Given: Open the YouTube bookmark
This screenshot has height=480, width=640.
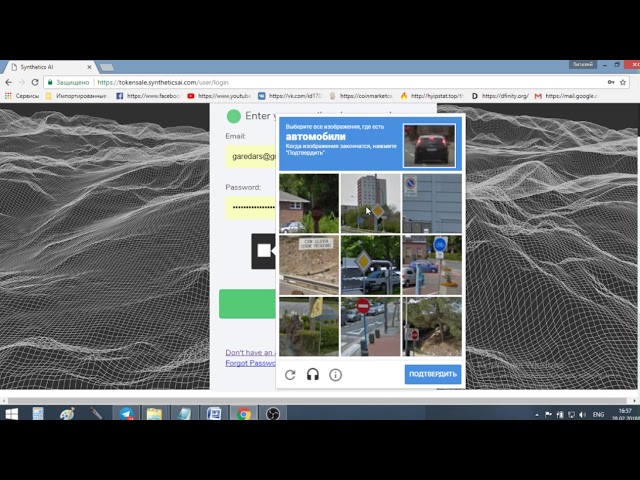Looking at the screenshot, I should coord(219,96).
